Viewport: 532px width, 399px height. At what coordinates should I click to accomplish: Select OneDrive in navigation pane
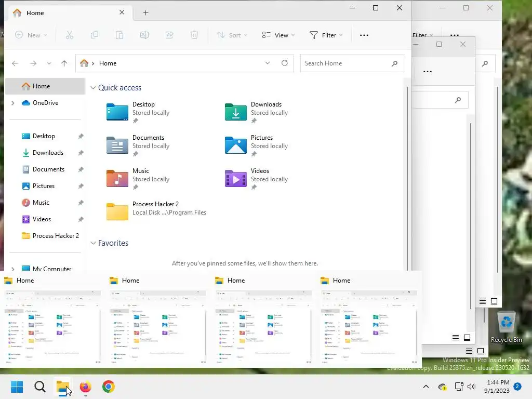(x=45, y=103)
